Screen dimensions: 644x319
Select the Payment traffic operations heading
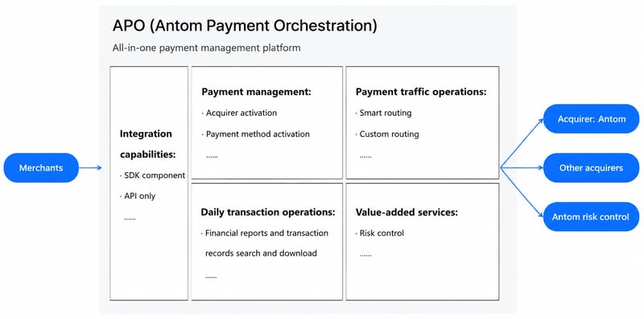tap(421, 92)
